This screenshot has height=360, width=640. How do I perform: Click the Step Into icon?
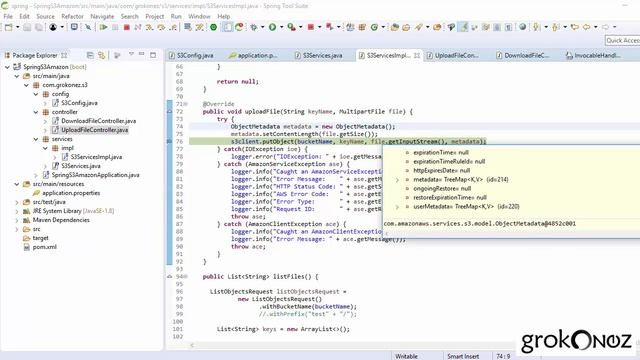[149, 27]
